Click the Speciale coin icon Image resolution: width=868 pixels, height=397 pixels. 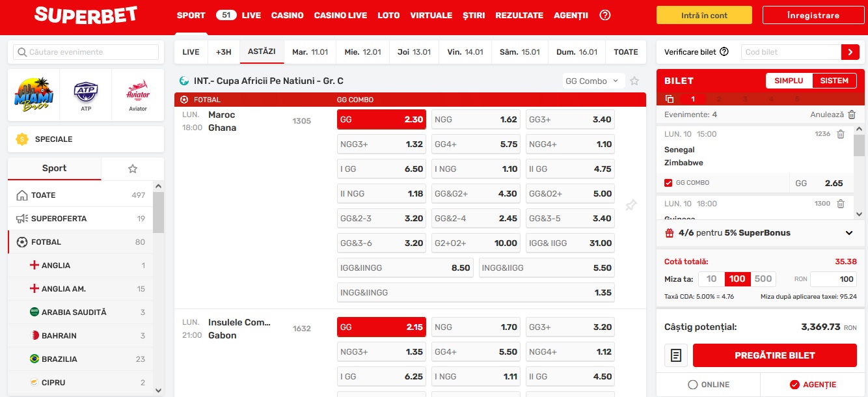click(22, 139)
